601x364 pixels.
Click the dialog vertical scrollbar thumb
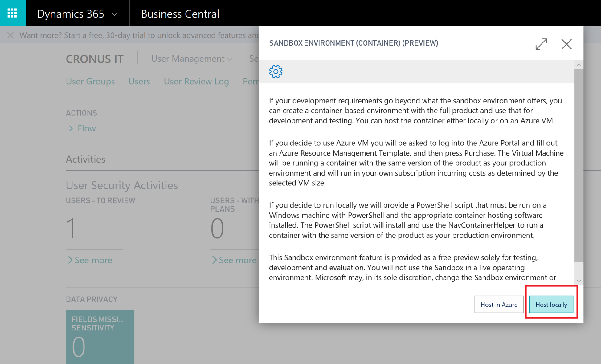pos(579,165)
